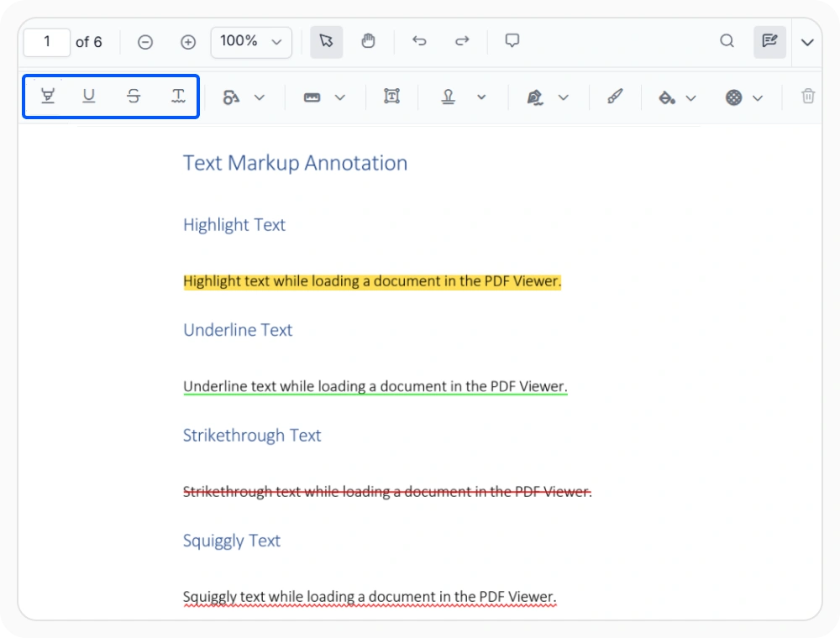The image size is (840, 638).
Task: Select the Squiggly annotation tool
Action: [178, 97]
